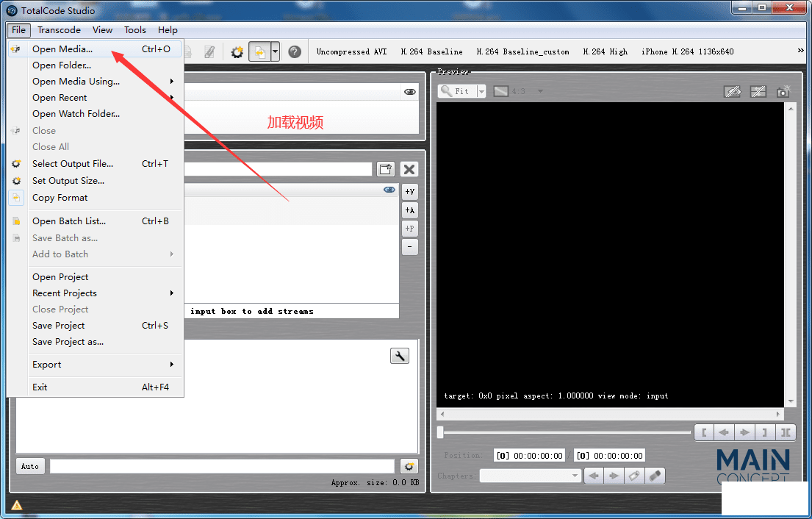Click the gear settings icon in the toolbar
This screenshot has width=812, height=519.
pyautogui.click(x=237, y=51)
